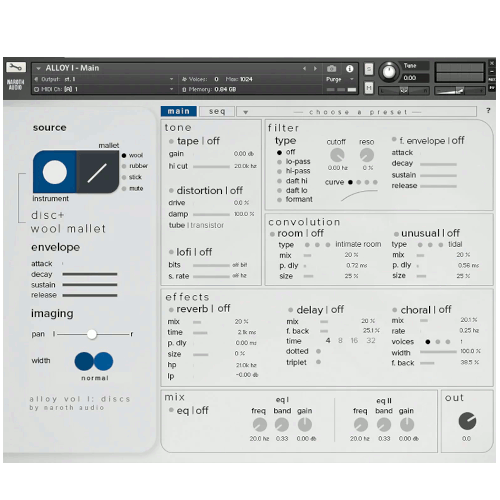Go to next instrument arrow
Viewport: 500px width, 500px height.
(315, 68)
